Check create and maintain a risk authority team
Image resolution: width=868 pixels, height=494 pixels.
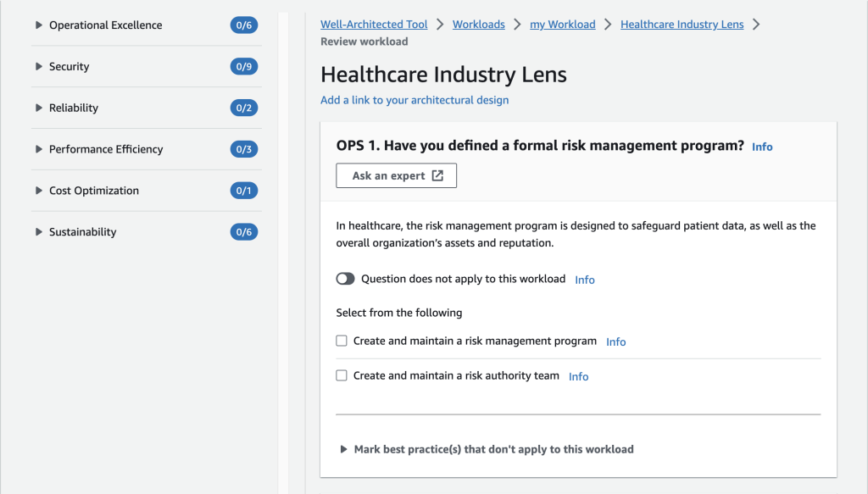(x=341, y=375)
